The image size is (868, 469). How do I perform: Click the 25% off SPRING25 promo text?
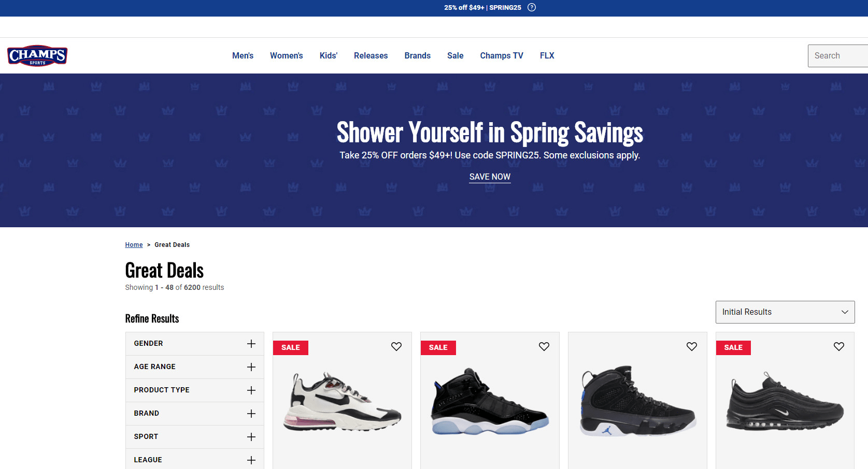pyautogui.click(x=482, y=7)
